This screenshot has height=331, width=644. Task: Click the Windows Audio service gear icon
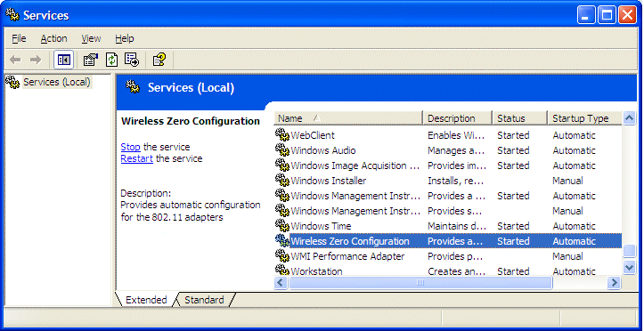coord(282,150)
